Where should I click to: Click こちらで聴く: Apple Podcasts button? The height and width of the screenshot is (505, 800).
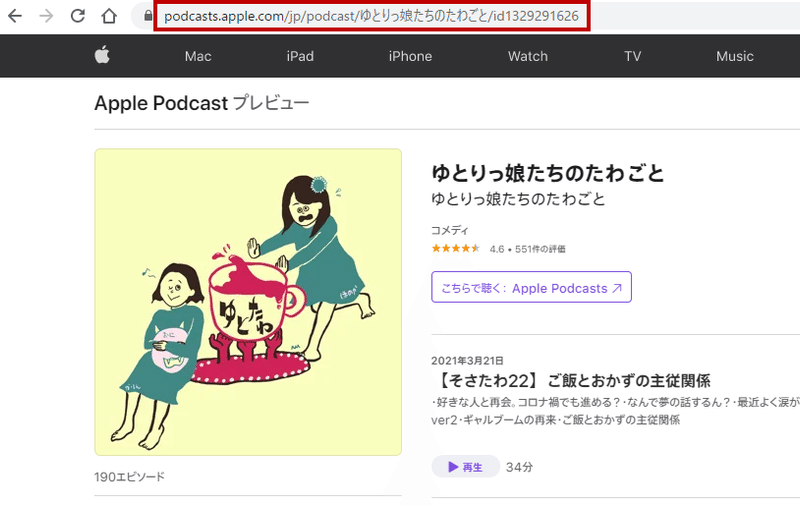coord(531,287)
